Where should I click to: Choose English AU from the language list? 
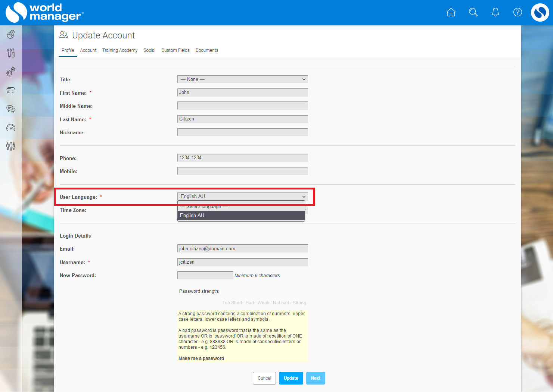pyautogui.click(x=241, y=216)
